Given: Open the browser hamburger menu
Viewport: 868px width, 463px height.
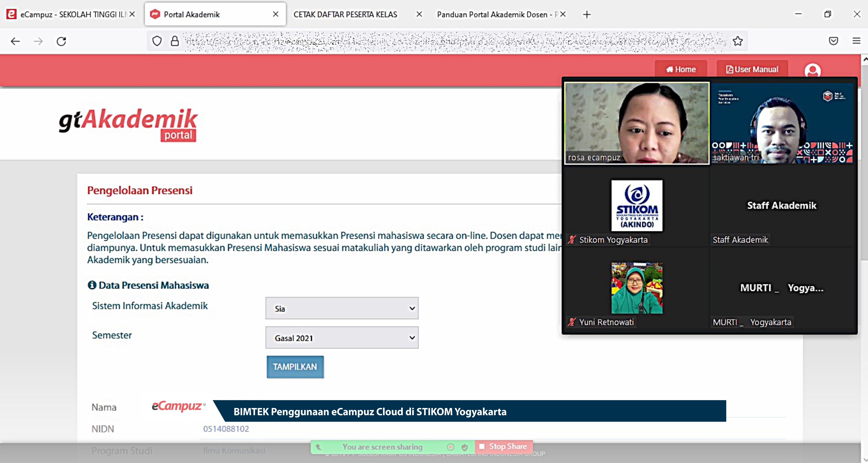Looking at the screenshot, I should [x=856, y=41].
